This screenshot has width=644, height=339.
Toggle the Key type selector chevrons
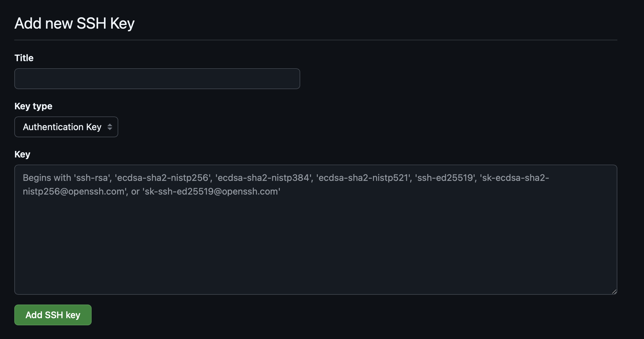click(110, 127)
